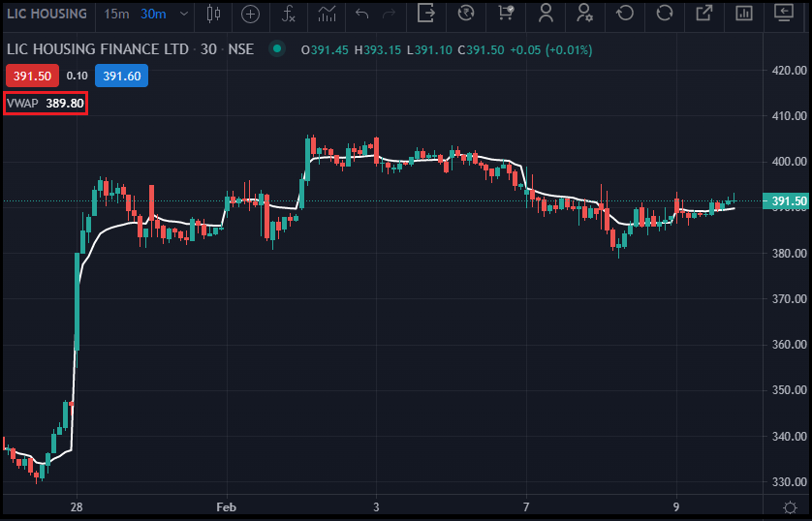
Task: Click the 400.00 price axis label
Action: point(789,162)
